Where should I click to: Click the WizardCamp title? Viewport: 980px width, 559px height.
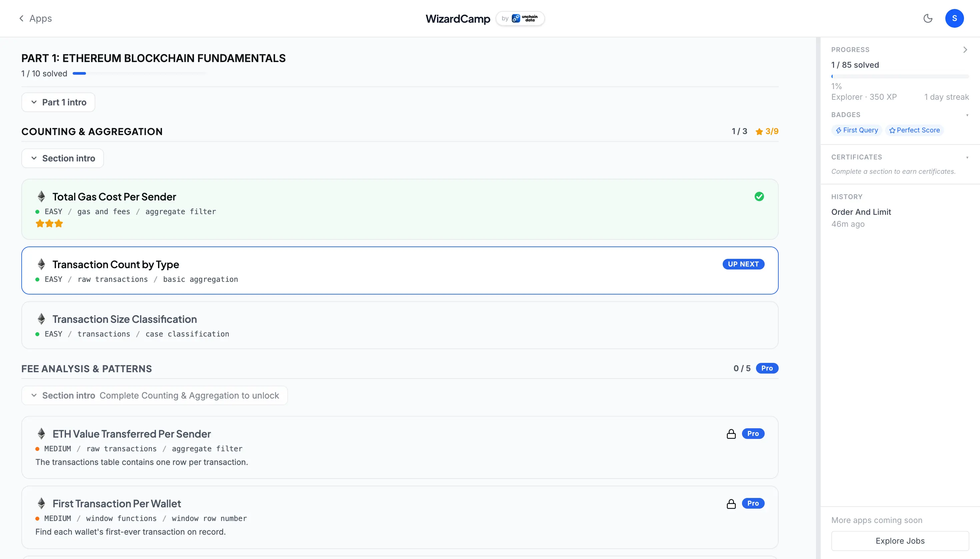pyautogui.click(x=458, y=19)
